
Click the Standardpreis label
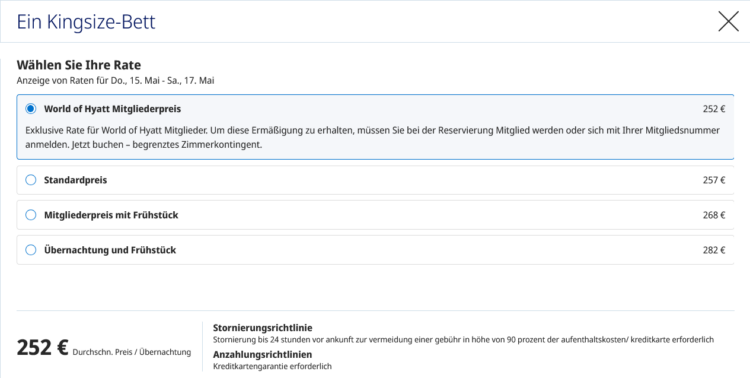pos(76,180)
